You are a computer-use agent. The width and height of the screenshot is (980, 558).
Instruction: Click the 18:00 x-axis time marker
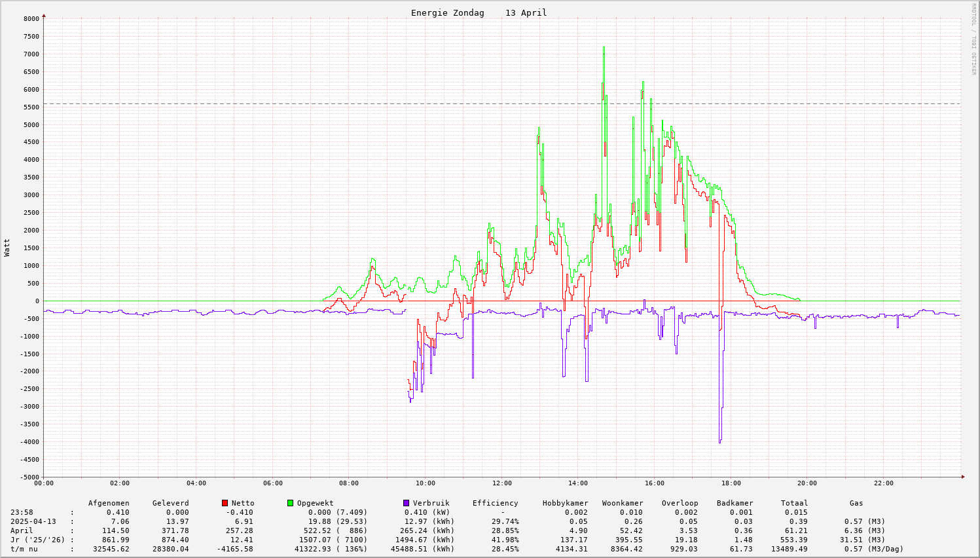(x=731, y=483)
